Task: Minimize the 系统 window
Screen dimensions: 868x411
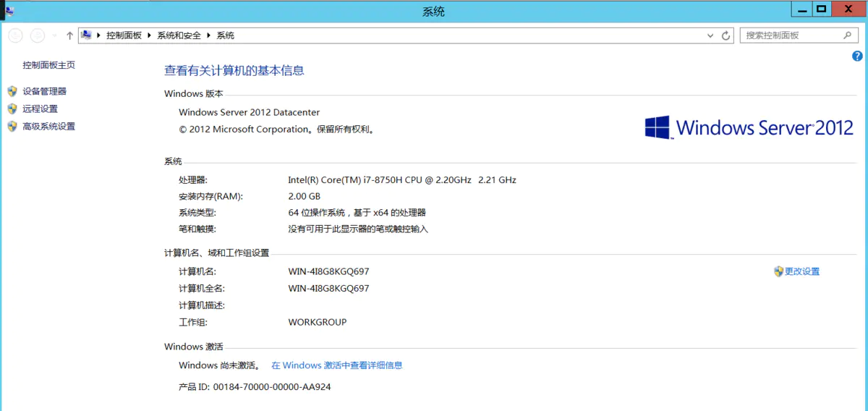Action: pyautogui.click(x=801, y=9)
